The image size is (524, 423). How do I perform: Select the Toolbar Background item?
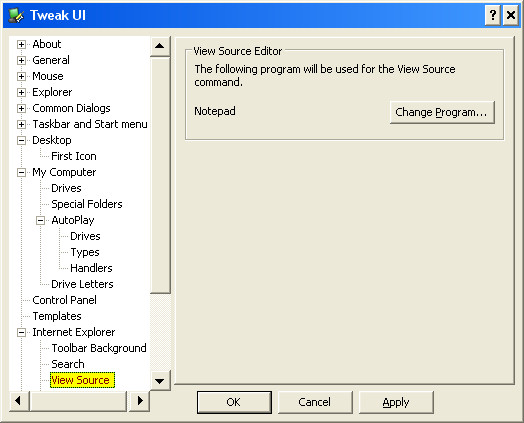tap(99, 348)
